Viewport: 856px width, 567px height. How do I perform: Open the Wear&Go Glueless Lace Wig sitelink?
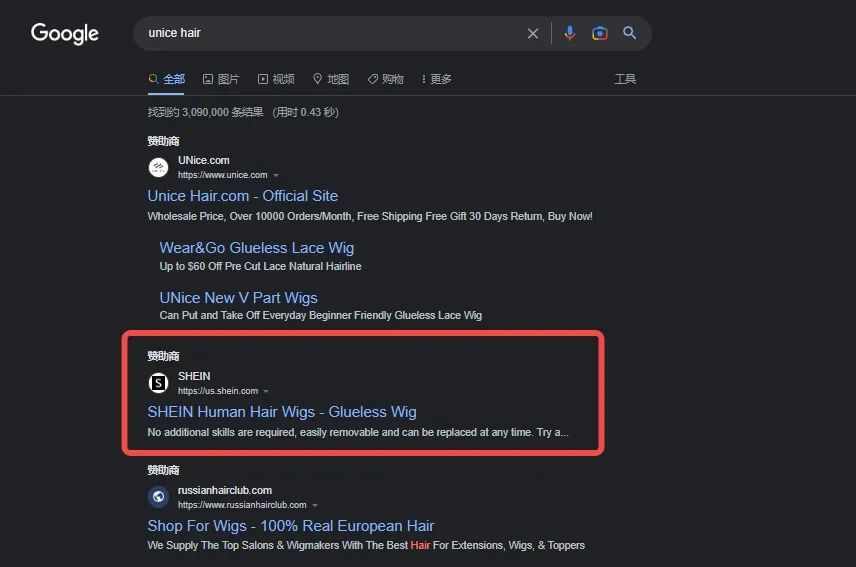(257, 248)
